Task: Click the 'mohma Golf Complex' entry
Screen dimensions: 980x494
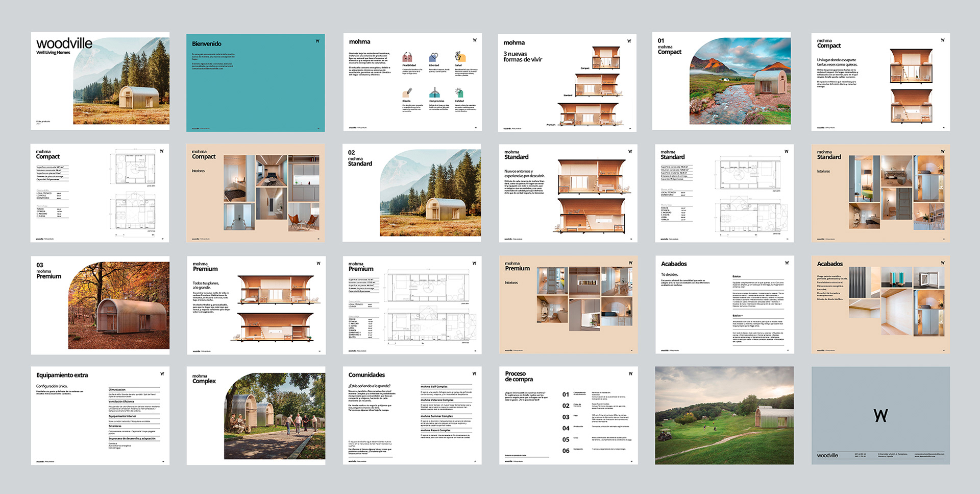Action: coord(434,387)
